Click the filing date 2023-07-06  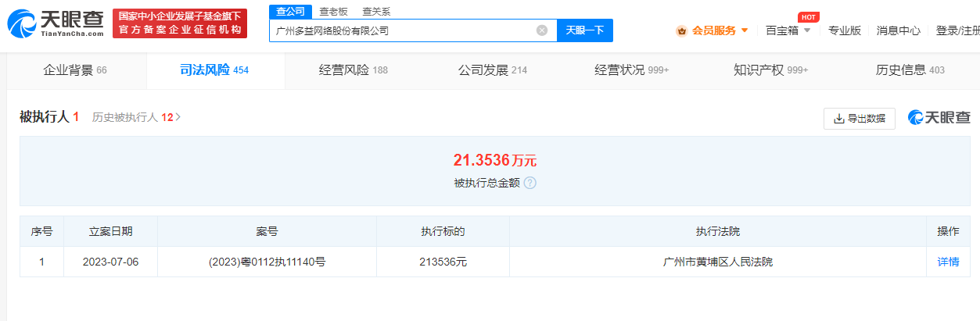110,262
